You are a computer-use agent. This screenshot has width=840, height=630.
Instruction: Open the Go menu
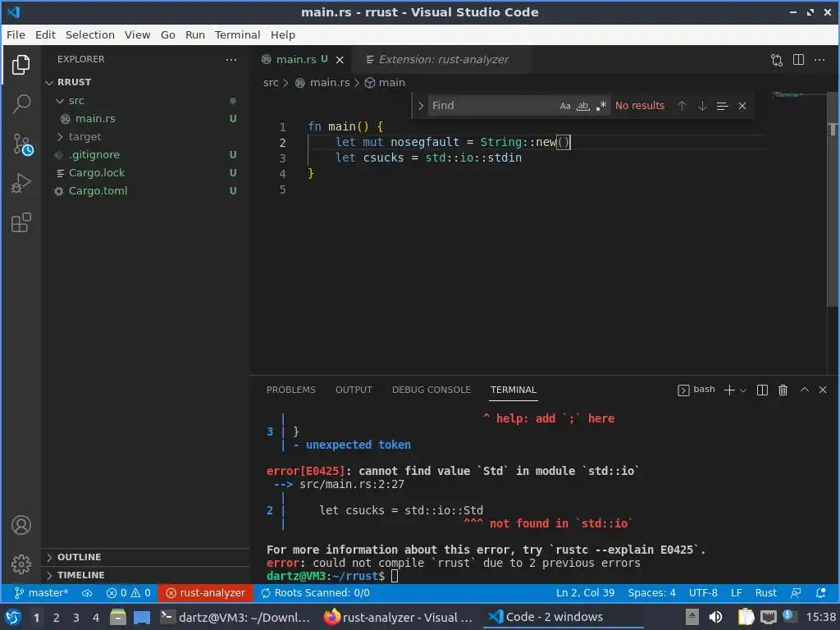click(x=167, y=34)
